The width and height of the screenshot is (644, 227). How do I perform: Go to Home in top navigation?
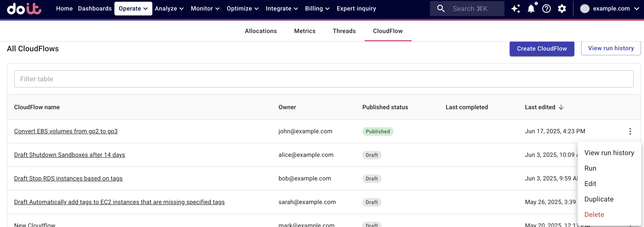pos(64,9)
